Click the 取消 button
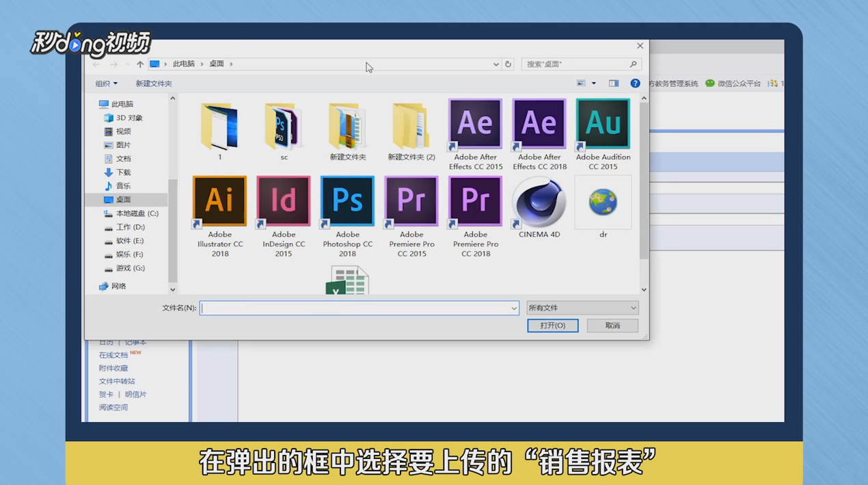Viewport: 868px width, 485px height. pos(612,326)
